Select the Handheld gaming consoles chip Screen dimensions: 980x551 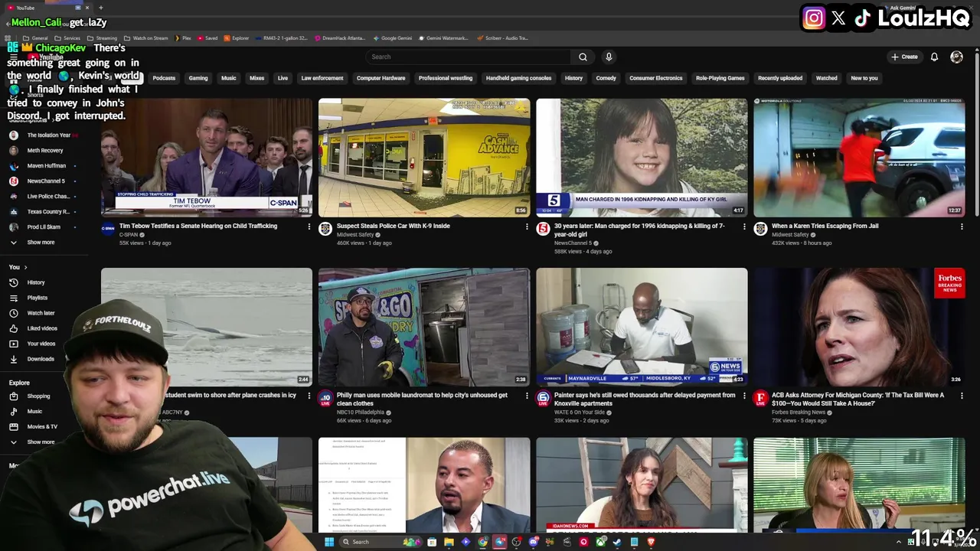pyautogui.click(x=518, y=78)
